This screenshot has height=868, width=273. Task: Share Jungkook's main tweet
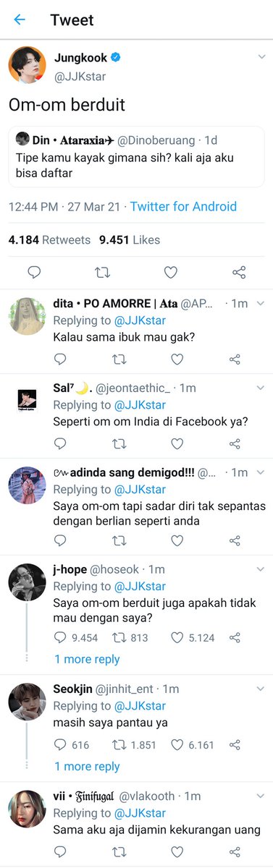click(239, 273)
